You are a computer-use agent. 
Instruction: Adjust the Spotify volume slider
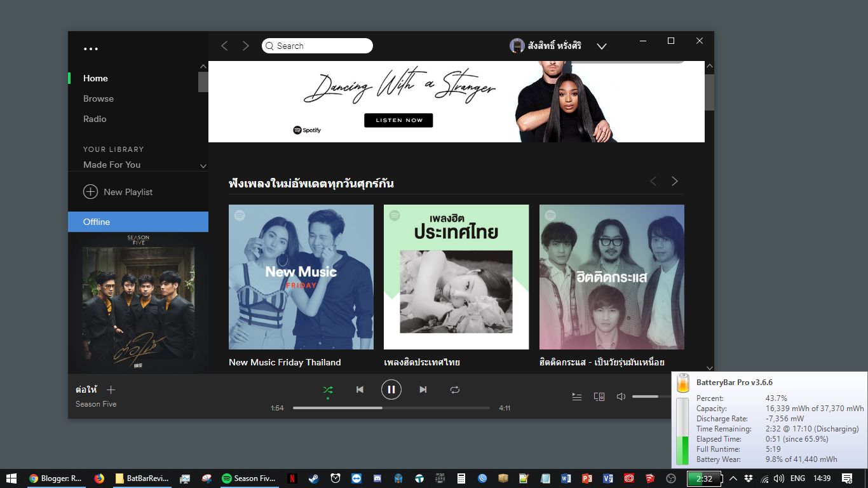click(x=652, y=396)
